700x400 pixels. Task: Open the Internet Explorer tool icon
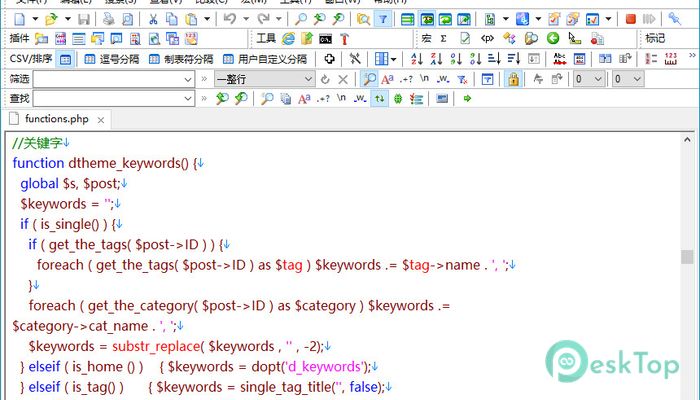pyautogui.click(x=288, y=39)
